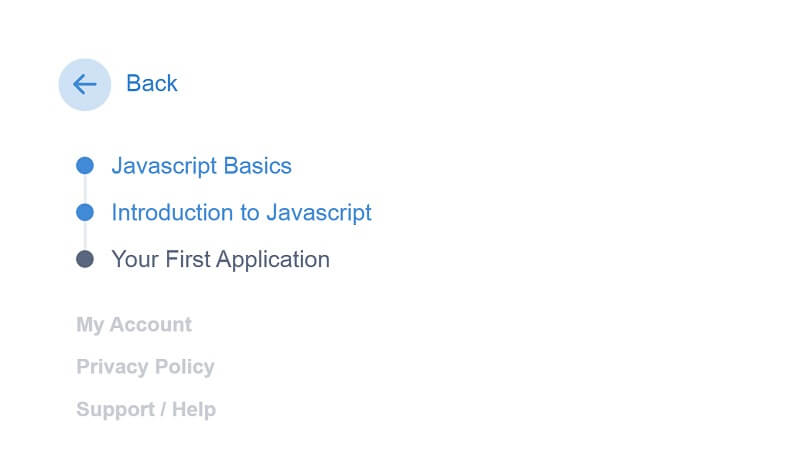
Task: Open the Your First Application step
Action: pos(220,260)
